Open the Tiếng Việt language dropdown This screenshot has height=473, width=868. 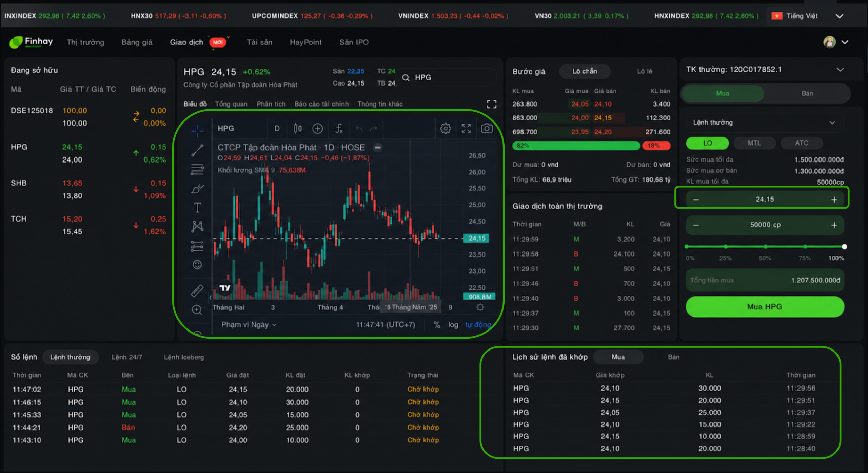point(807,16)
